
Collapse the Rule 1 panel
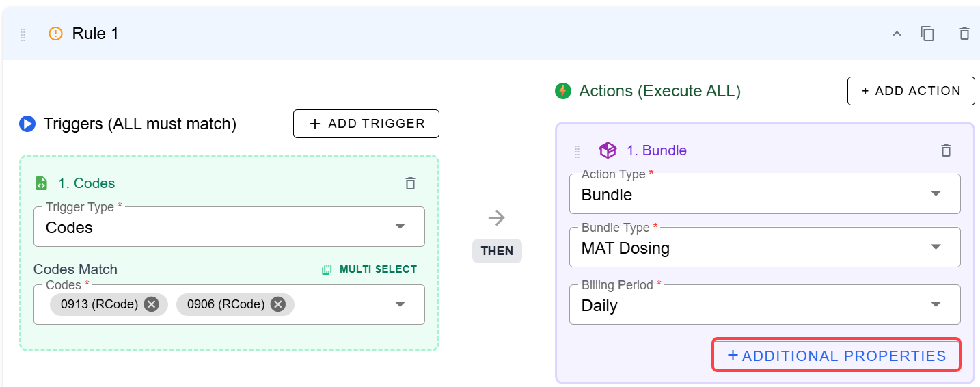pyautogui.click(x=897, y=34)
